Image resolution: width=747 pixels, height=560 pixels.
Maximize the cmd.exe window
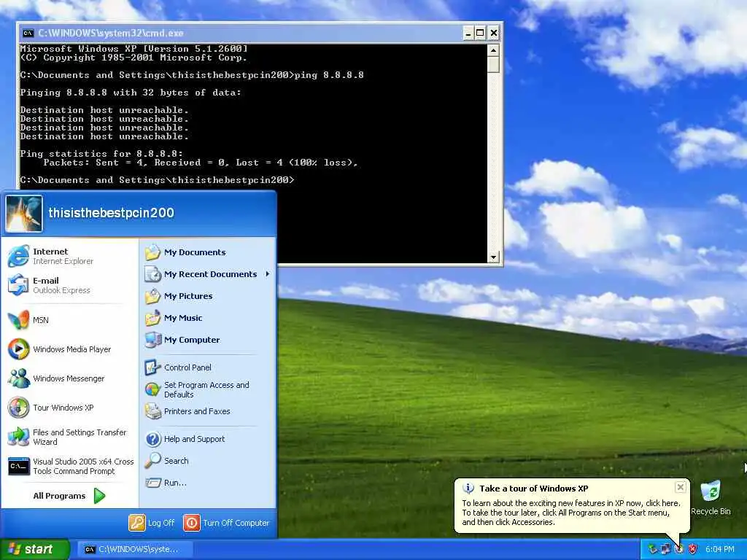coord(480,33)
